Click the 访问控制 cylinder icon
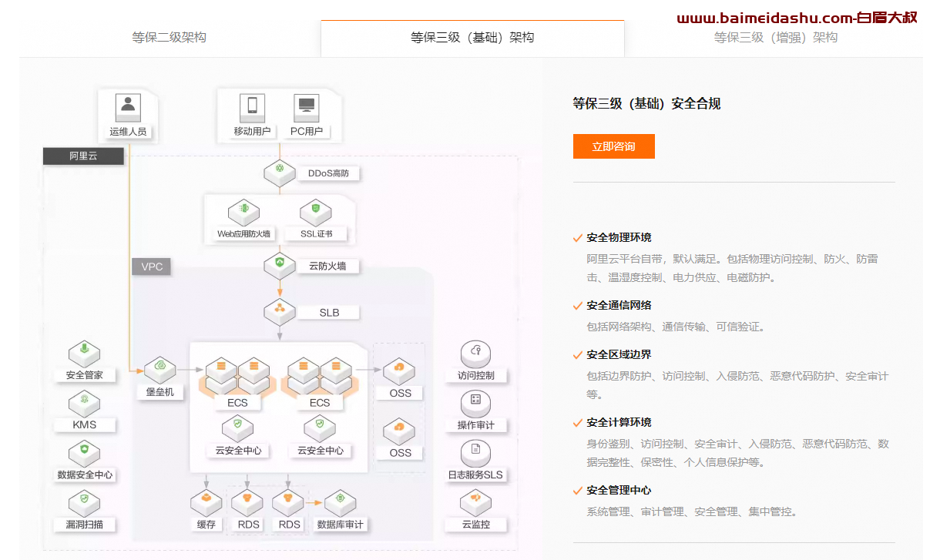This screenshot has height=560, width=940. (476, 354)
